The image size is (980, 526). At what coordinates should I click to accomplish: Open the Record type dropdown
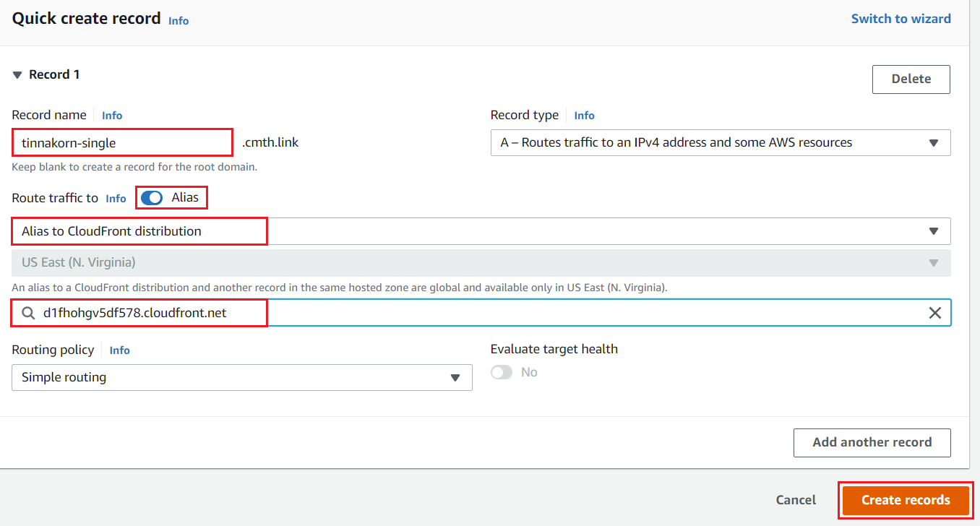point(932,142)
